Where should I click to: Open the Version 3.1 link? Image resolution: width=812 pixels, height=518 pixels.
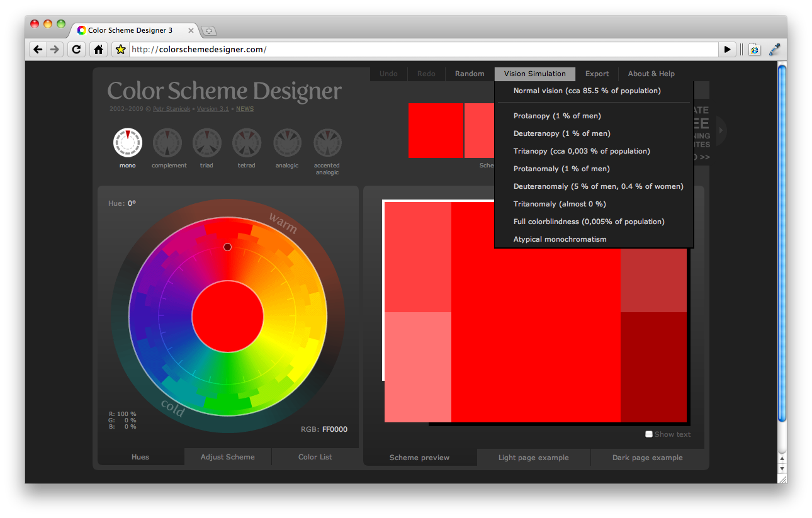(x=213, y=109)
